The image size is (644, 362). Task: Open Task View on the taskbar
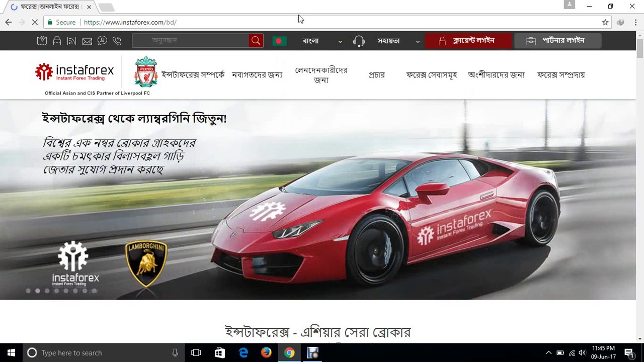pyautogui.click(x=196, y=353)
